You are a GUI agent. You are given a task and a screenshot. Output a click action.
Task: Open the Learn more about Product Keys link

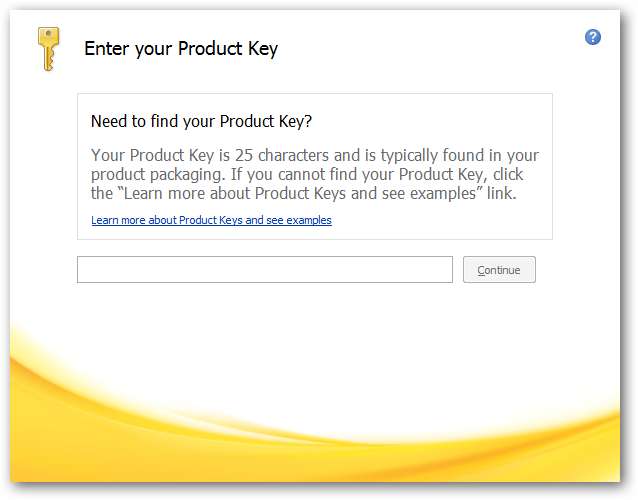click(211, 220)
